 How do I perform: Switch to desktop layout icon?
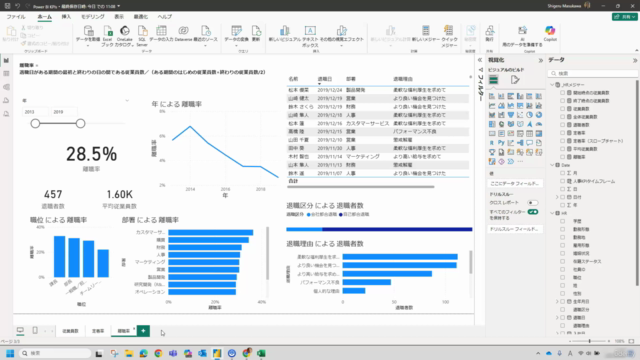tap(20, 330)
